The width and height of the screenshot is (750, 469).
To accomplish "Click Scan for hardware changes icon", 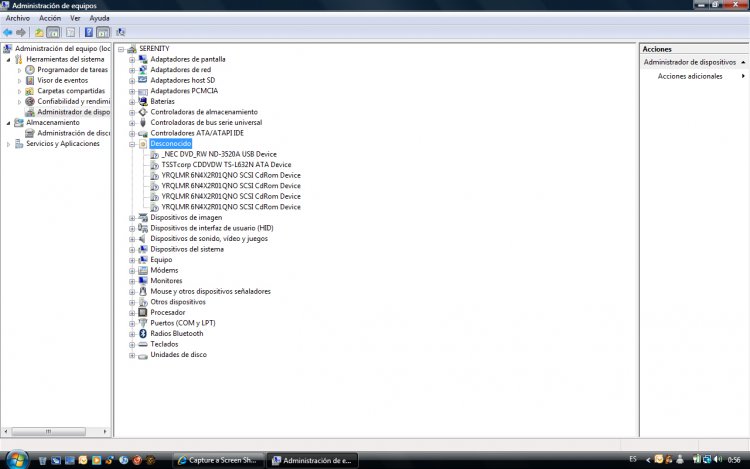I will (121, 33).
